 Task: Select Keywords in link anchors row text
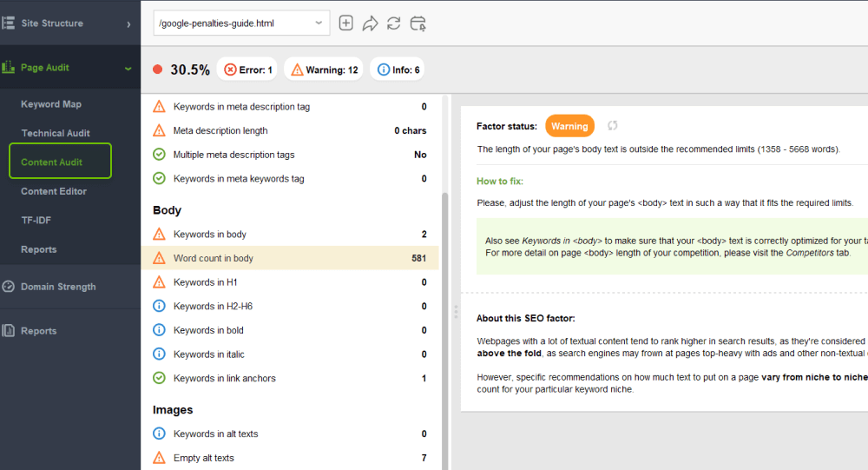[x=225, y=378]
